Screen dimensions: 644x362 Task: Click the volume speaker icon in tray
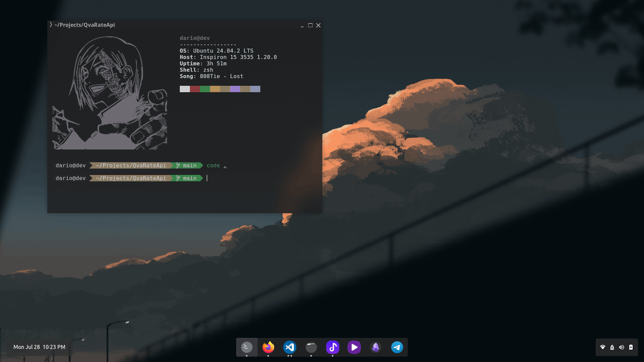click(x=621, y=348)
